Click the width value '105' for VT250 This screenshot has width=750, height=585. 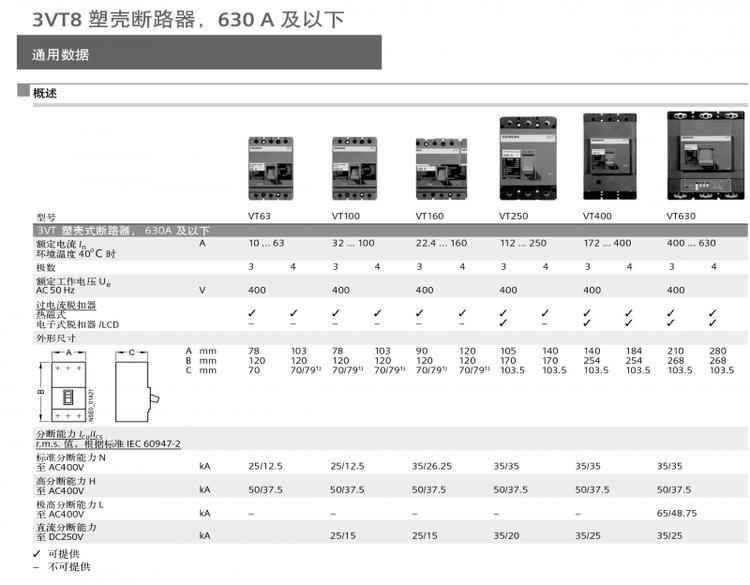[508, 351]
